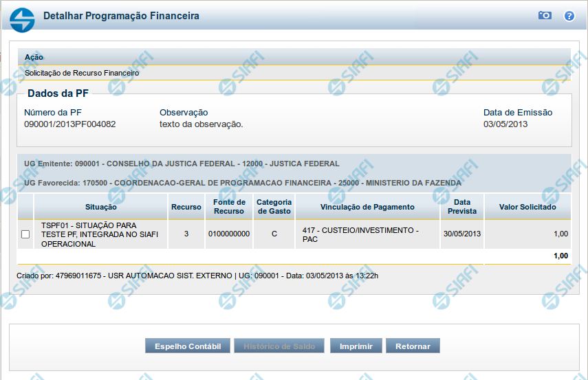
Task: Open the Espelho Contábil report
Action: 188,346
